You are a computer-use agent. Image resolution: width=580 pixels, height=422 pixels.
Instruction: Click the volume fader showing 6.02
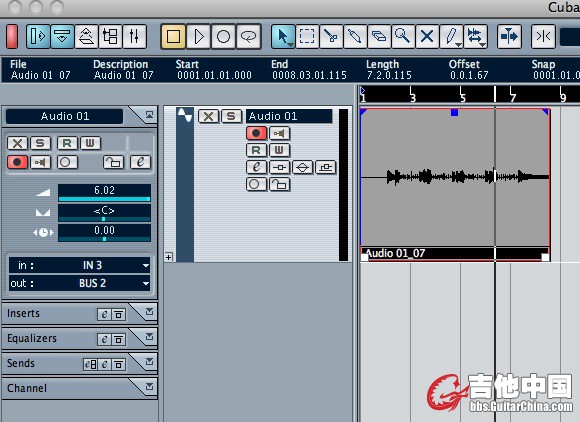[104, 193]
